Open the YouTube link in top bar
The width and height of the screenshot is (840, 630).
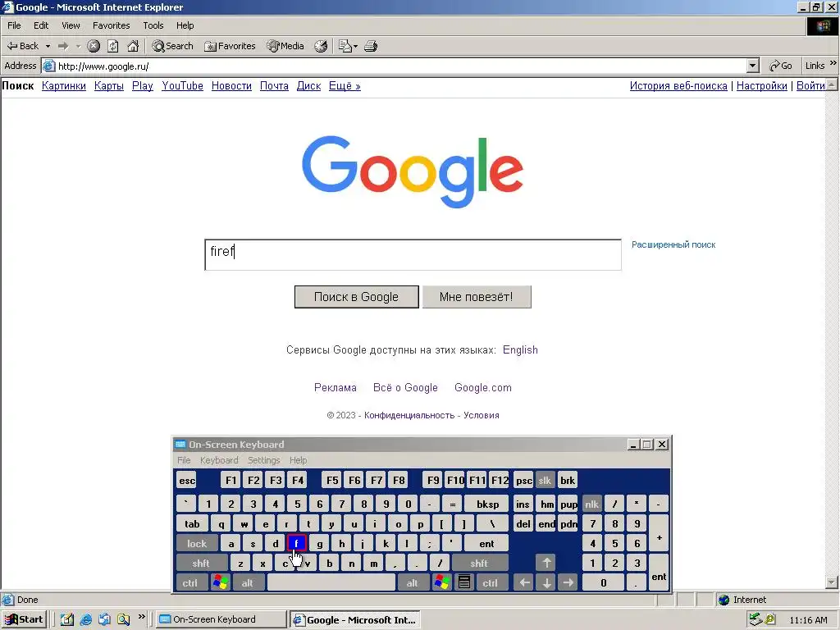pos(182,85)
